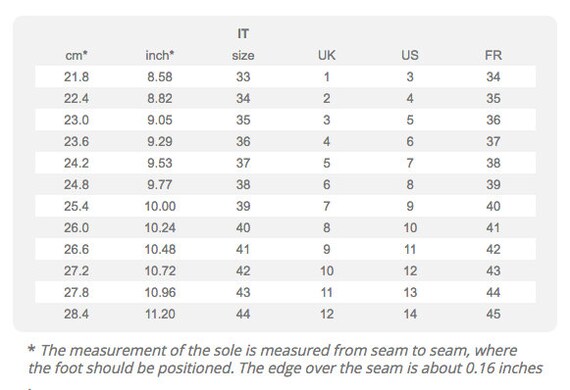Select US size 13 cell
This screenshot has height=390, width=570.
(410, 293)
